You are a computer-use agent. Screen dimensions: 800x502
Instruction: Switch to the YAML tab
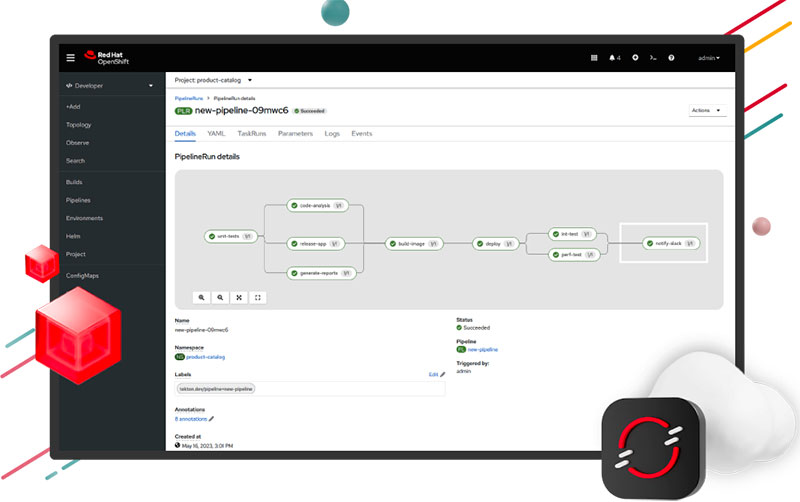point(216,134)
